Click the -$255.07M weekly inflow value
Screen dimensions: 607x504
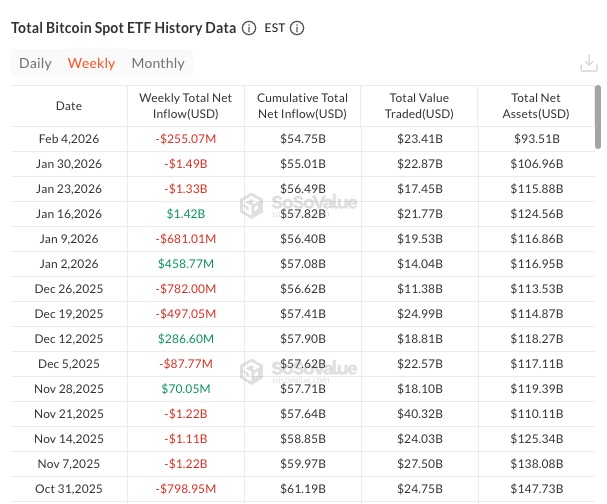[x=186, y=137]
